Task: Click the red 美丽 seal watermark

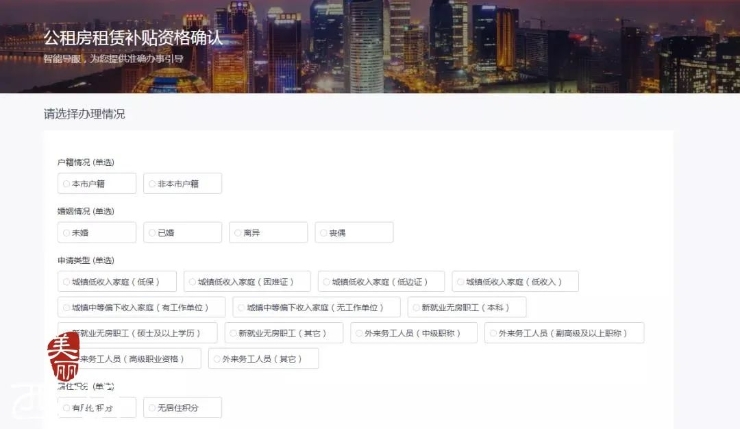Action: (64, 353)
